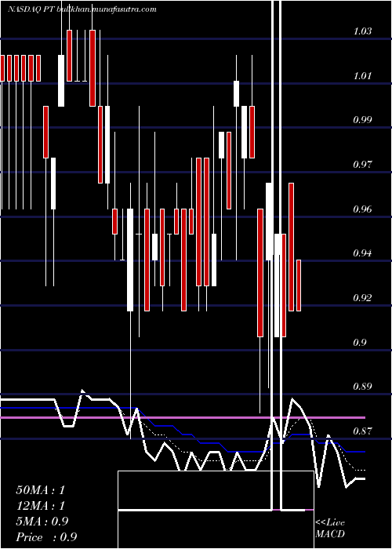Screen dimensions: 392x549
Task: Click the 0.97 price axis label
Action: click(362, 164)
